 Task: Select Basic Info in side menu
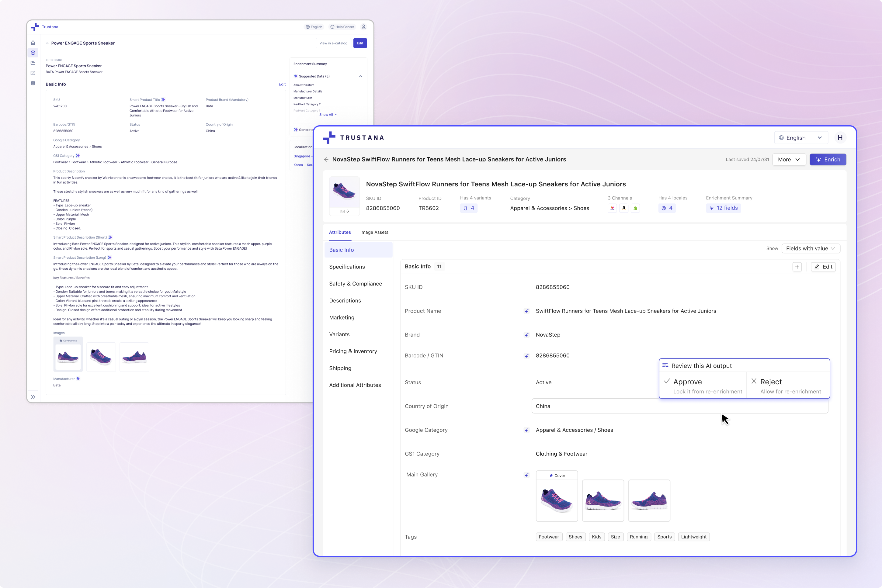tap(358, 250)
